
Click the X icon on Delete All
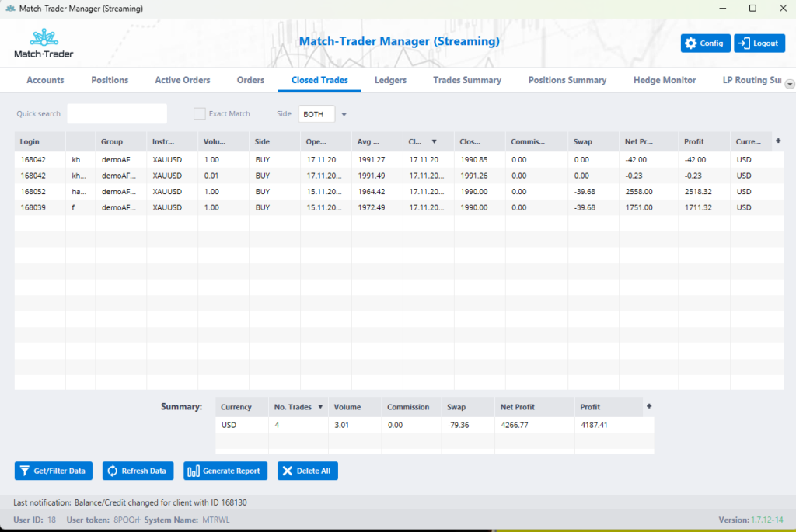288,471
